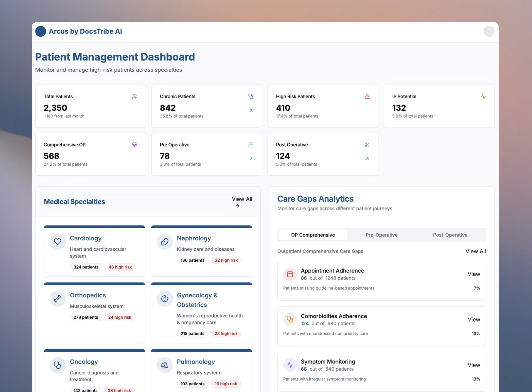Image resolution: width=532 pixels, height=392 pixels.
Task: Click the High Risk Patients warning icon
Action: pyautogui.click(x=367, y=97)
